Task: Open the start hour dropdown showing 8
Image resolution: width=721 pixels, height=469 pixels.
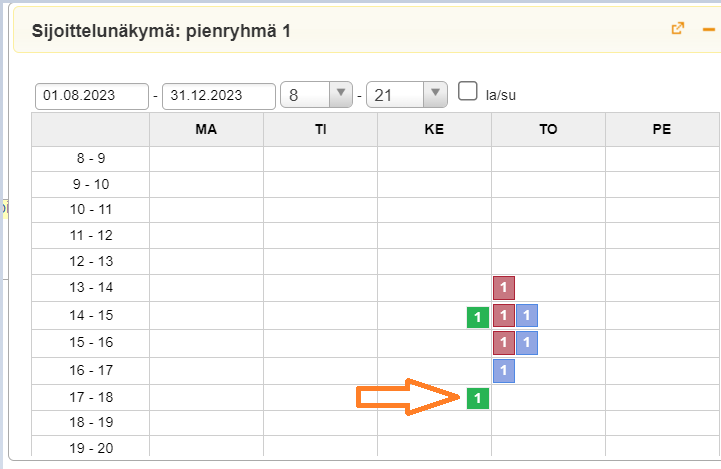Action: coord(317,95)
